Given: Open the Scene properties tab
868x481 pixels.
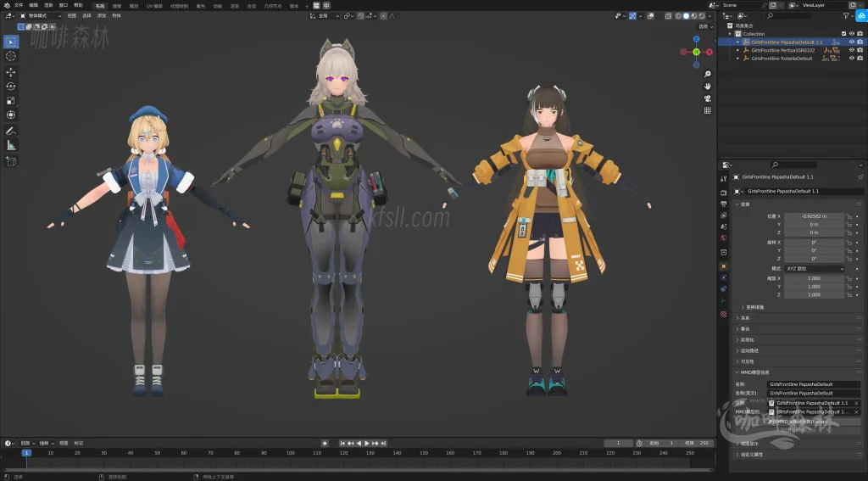Looking at the screenshot, I should [724, 227].
